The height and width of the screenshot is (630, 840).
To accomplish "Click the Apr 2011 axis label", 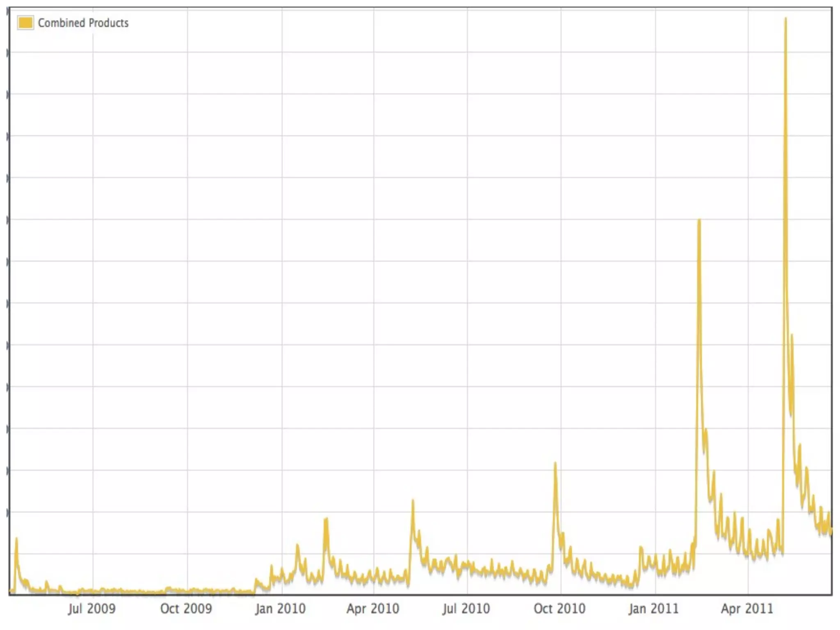I will [747, 609].
